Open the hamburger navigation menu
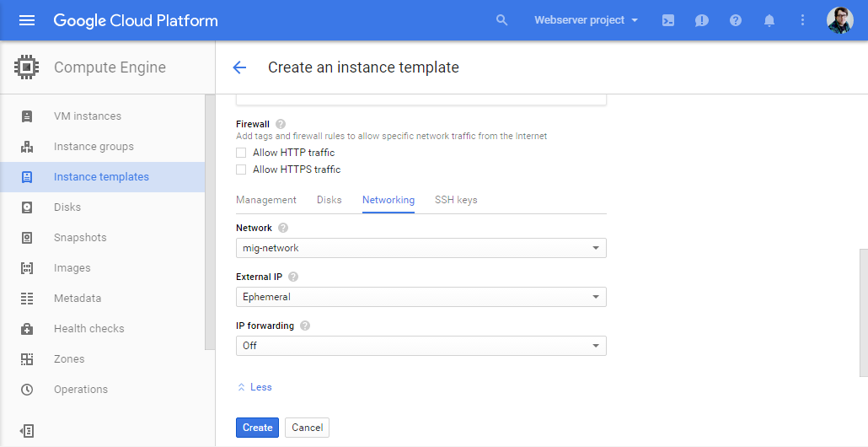The width and height of the screenshot is (868, 447). [x=27, y=20]
